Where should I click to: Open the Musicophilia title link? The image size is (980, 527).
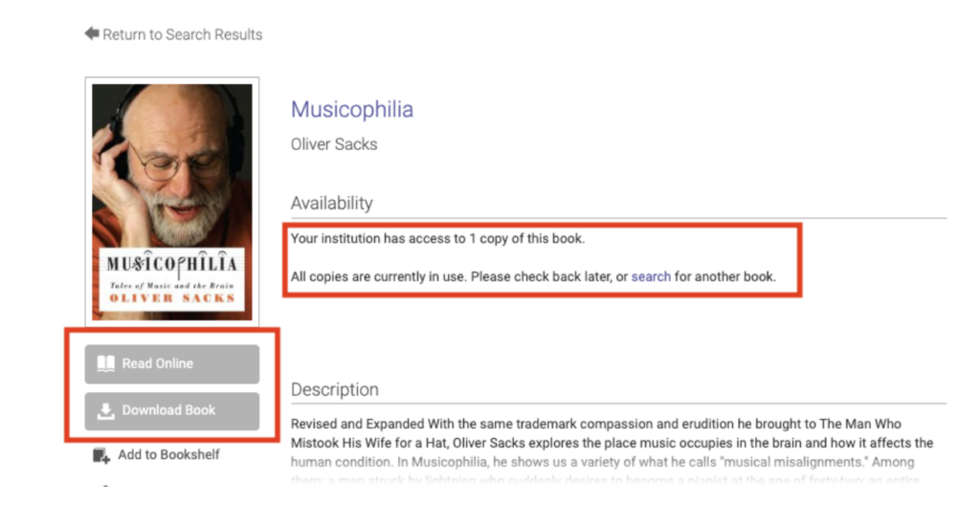click(x=352, y=109)
